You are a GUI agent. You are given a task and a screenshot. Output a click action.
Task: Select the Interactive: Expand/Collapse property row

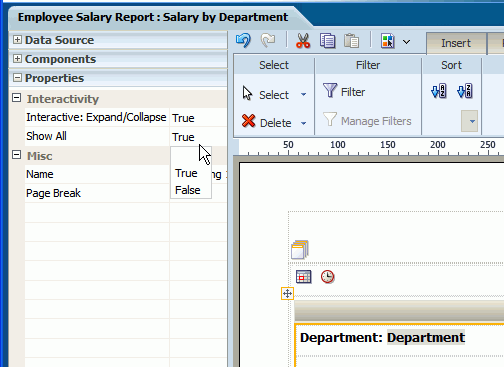point(126,117)
